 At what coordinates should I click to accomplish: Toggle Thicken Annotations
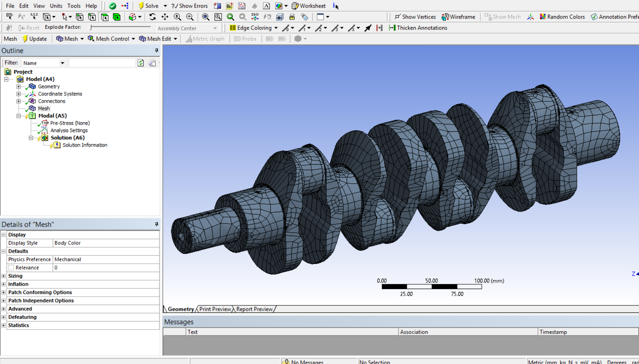pos(418,28)
